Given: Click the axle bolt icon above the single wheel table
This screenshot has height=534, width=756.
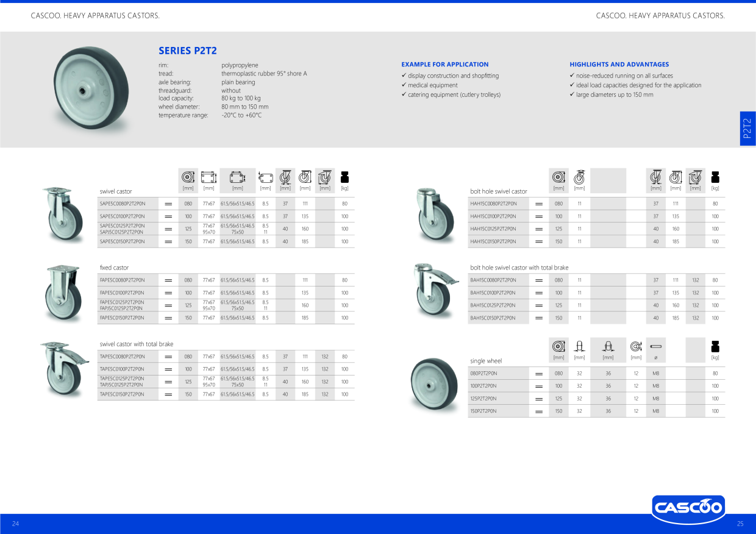Looking at the screenshot, I should tap(657, 347).
